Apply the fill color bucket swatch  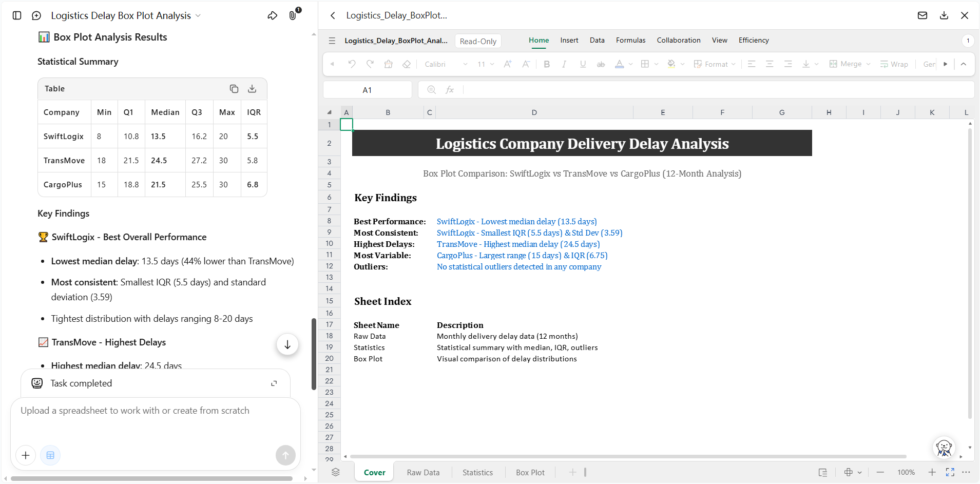click(x=671, y=64)
